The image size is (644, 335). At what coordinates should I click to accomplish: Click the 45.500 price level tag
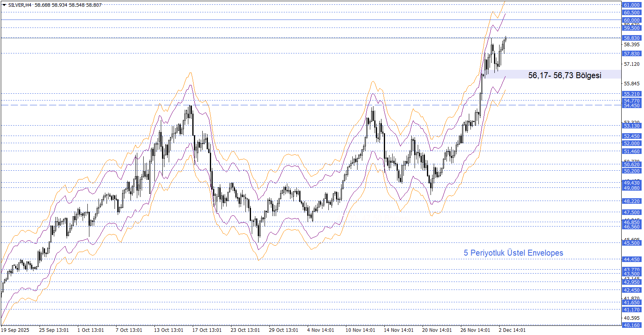pos(632,243)
